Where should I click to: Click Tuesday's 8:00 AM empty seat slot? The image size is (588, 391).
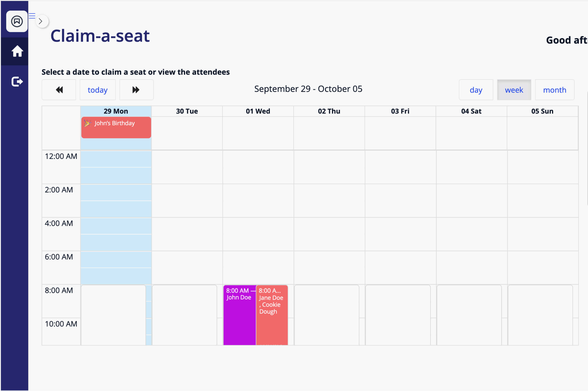click(184, 315)
